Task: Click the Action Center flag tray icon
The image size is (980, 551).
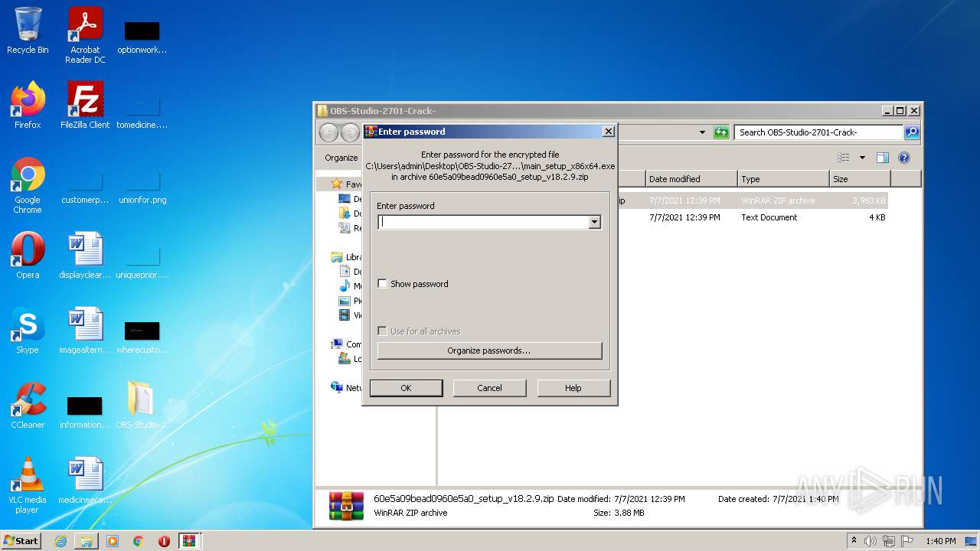Action: point(907,541)
